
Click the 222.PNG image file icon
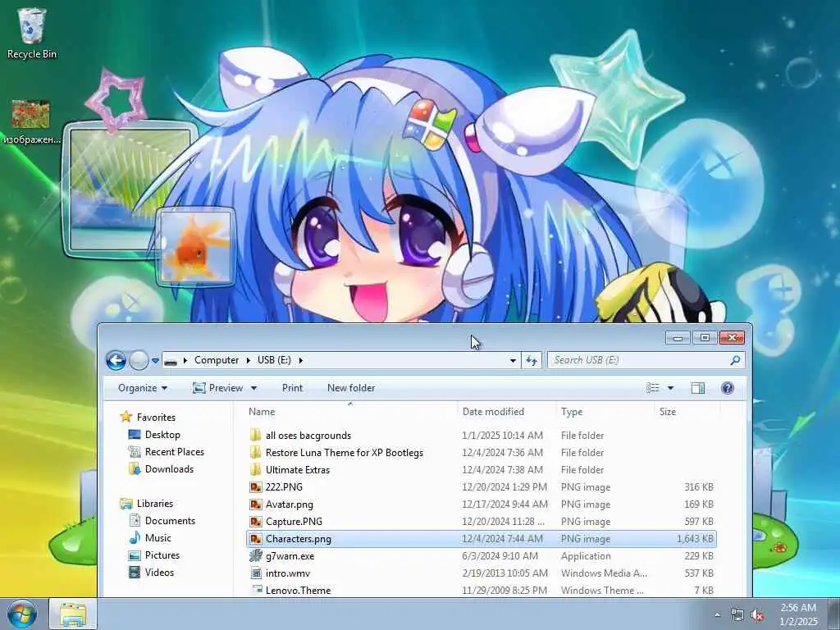click(256, 487)
